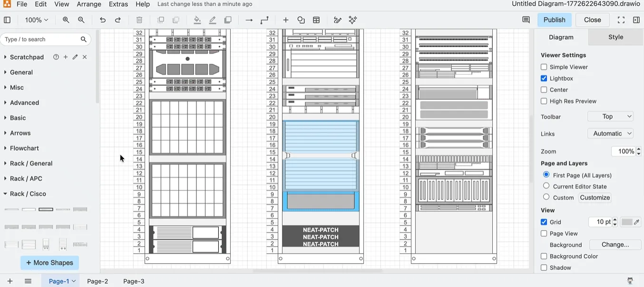This screenshot has width=644, height=287.
Task: Click the Customize button
Action: pyautogui.click(x=595, y=198)
